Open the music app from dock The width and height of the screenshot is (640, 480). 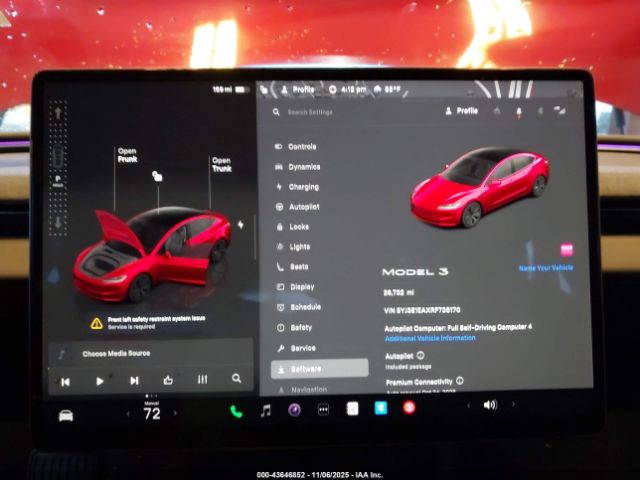tap(265, 410)
